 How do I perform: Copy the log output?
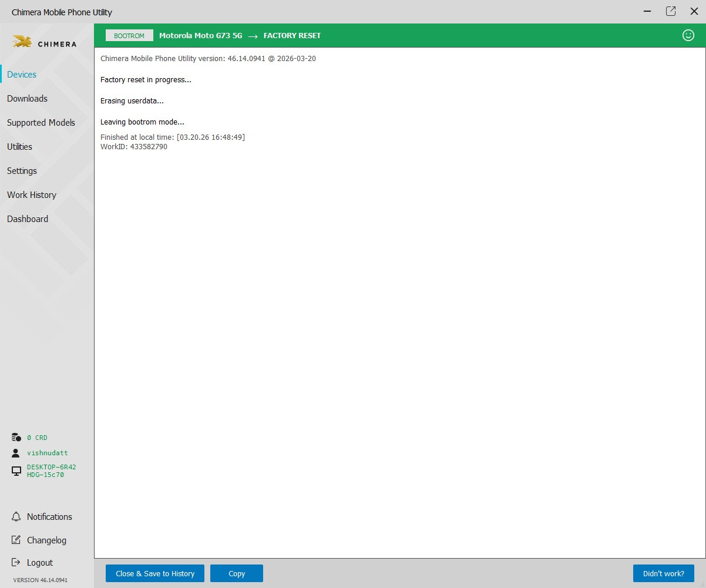coord(237,573)
